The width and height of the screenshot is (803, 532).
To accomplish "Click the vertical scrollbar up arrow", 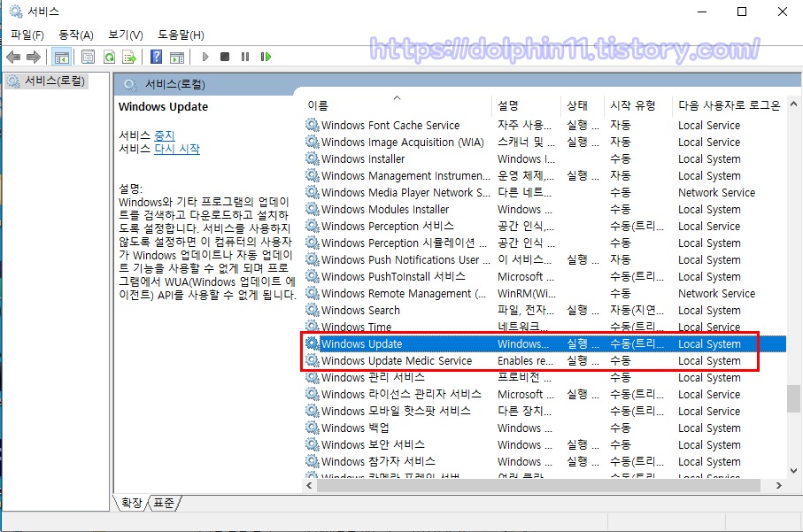I will [794, 104].
